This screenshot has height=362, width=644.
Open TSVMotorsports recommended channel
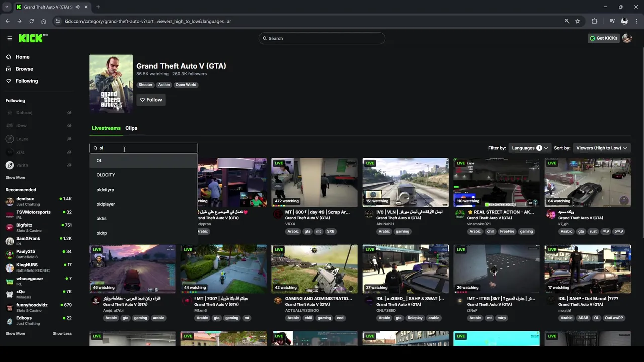click(x=39, y=214)
